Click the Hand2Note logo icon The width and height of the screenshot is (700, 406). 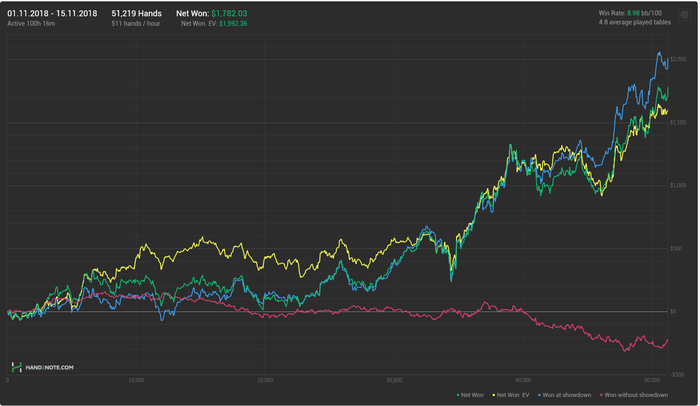(15, 367)
